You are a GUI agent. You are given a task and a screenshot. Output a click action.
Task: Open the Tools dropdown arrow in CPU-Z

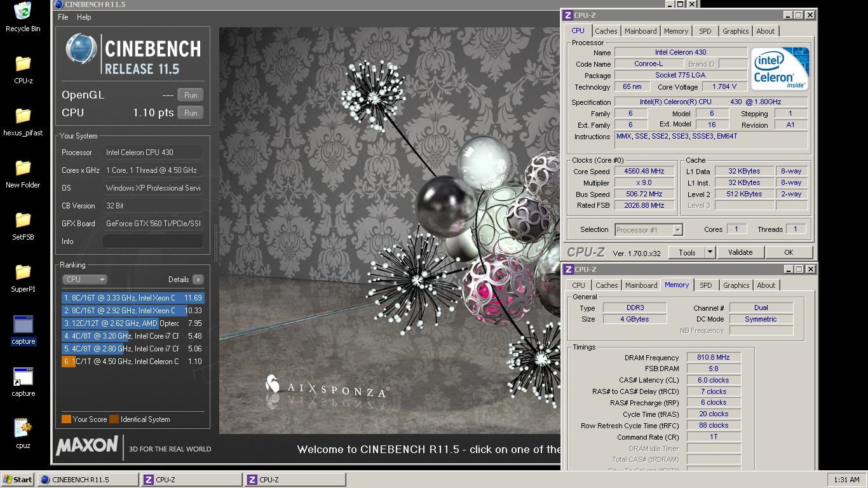click(x=710, y=252)
